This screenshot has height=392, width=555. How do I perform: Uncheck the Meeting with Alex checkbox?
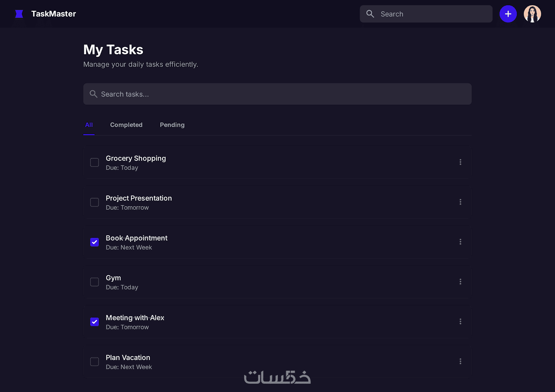94,322
